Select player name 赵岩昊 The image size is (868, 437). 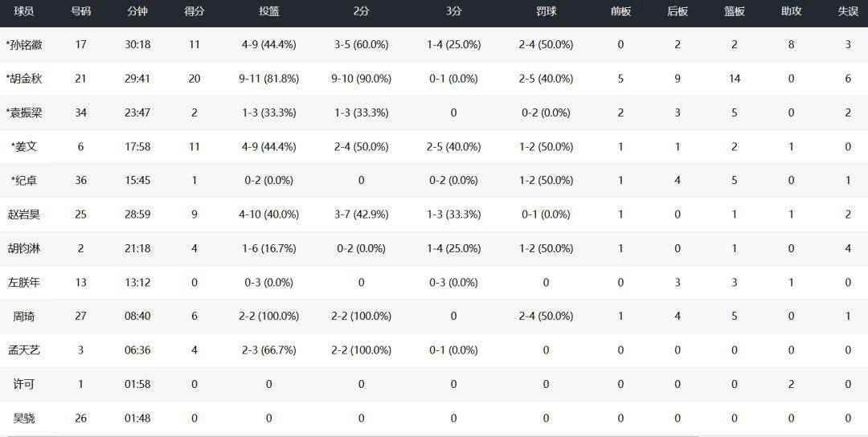(24, 214)
